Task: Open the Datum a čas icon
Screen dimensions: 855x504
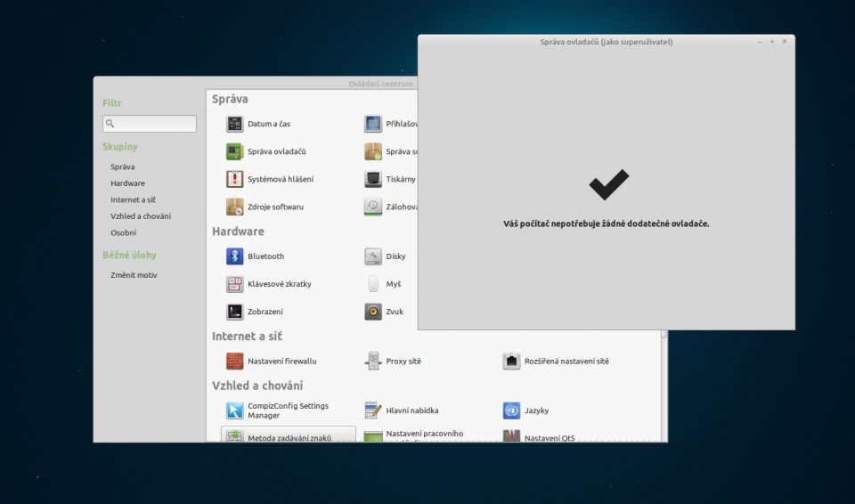Action: pos(234,124)
